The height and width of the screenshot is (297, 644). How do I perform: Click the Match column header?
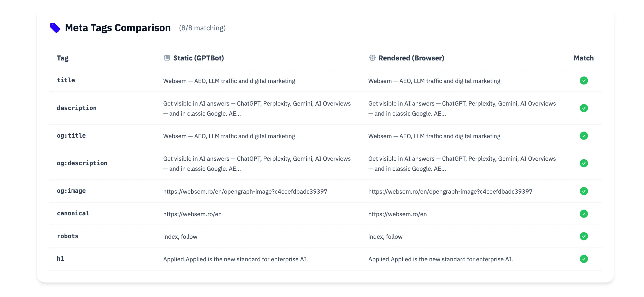pos(584,58)
